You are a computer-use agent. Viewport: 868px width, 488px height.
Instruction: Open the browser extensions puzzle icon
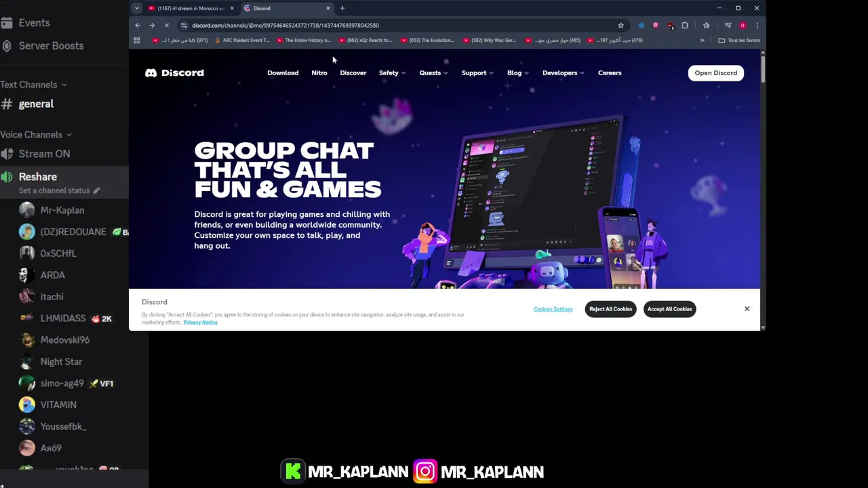pyautogui.click(x=685, y=25)
